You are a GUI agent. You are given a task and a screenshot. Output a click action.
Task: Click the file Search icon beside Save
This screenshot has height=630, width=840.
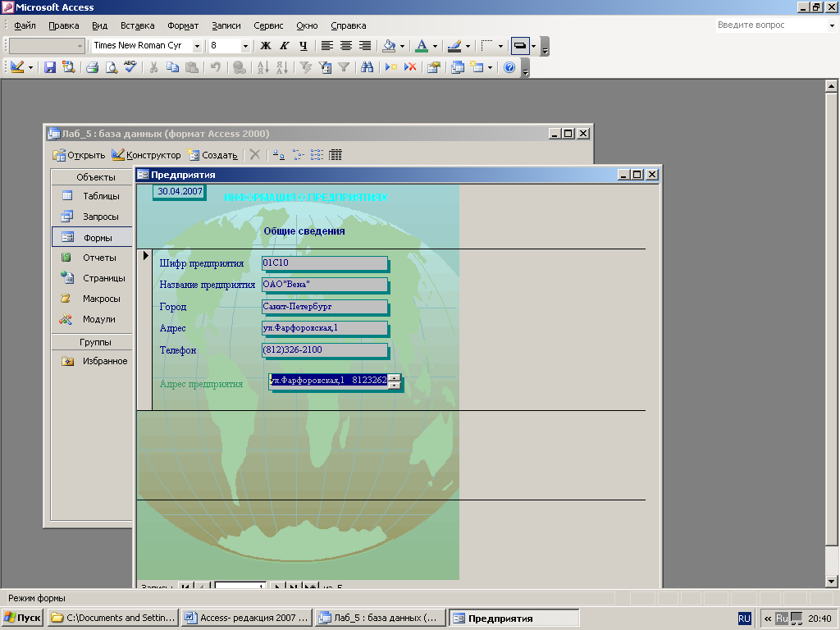pyautogui.click(x=69, y=67)
